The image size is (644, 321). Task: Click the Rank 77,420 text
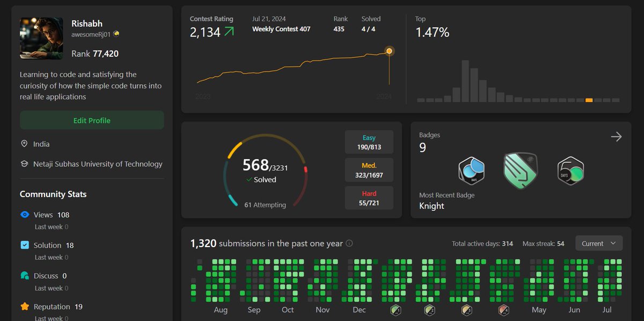(x=95, y=54)
